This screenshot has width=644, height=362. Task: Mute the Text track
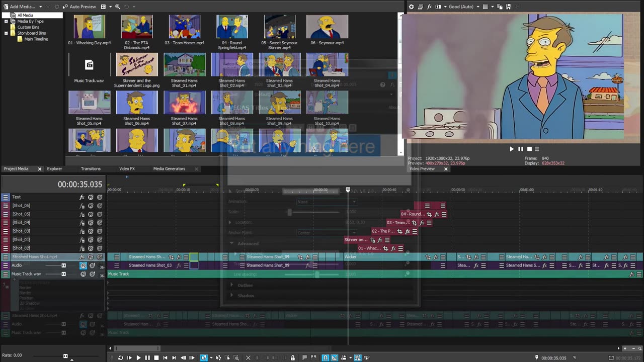(x=91, y=197)
